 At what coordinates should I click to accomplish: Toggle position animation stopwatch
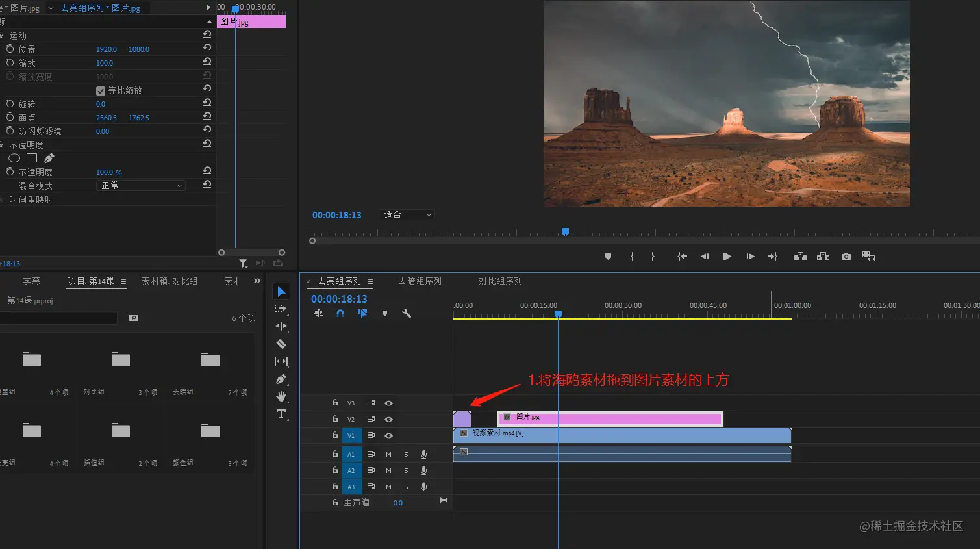point(10,49)
